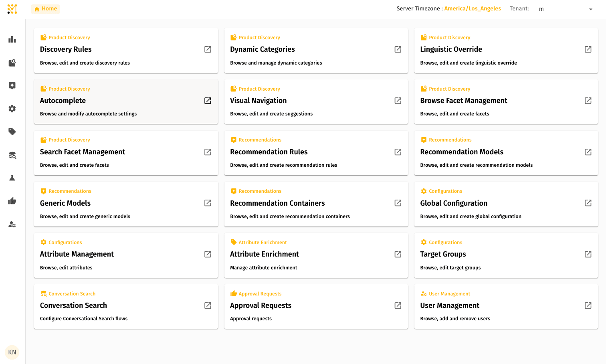Open Generic Models external link icon
Image resolution: width=606 pixels, height=364 pixels.
[x=208, y=203]
